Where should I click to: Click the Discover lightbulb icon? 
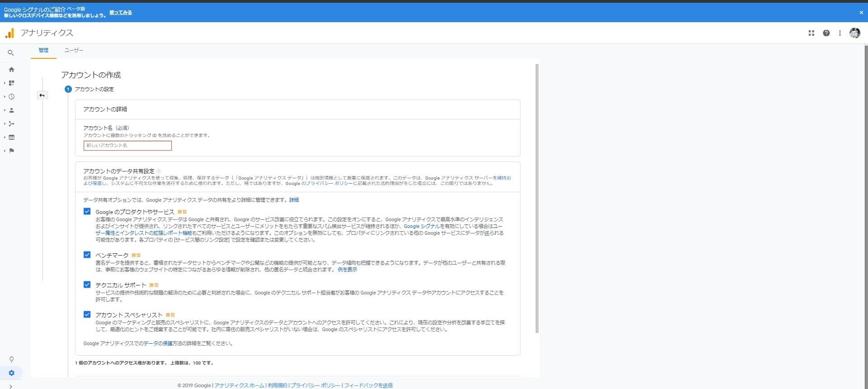[x=12, y=359]
